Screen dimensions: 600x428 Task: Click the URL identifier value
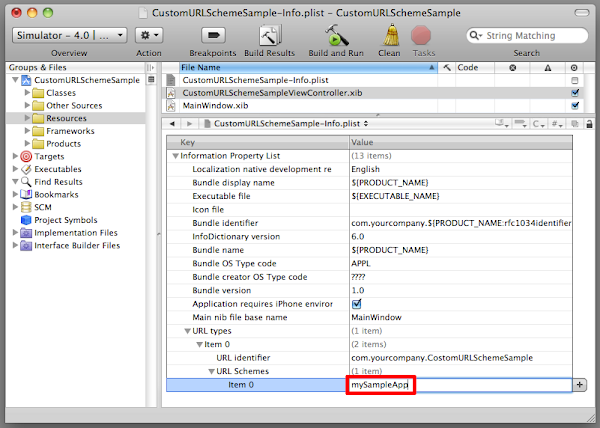point(442,358)
